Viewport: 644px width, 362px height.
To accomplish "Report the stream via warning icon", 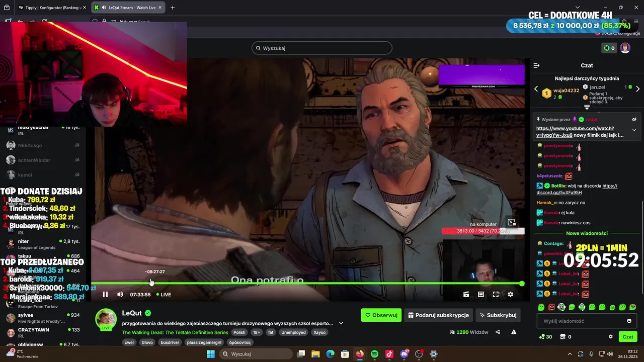I will click(x=514, y=332).
